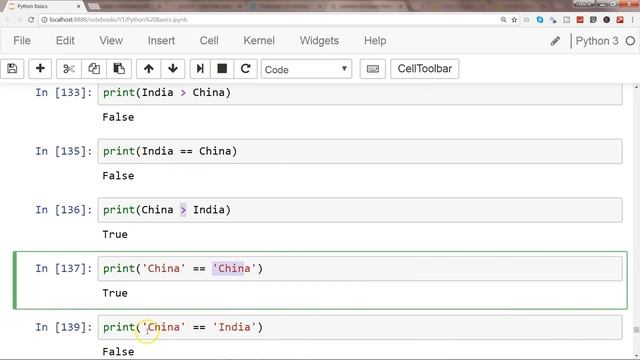Insert a cell below with the plus icon

point(40,69)
